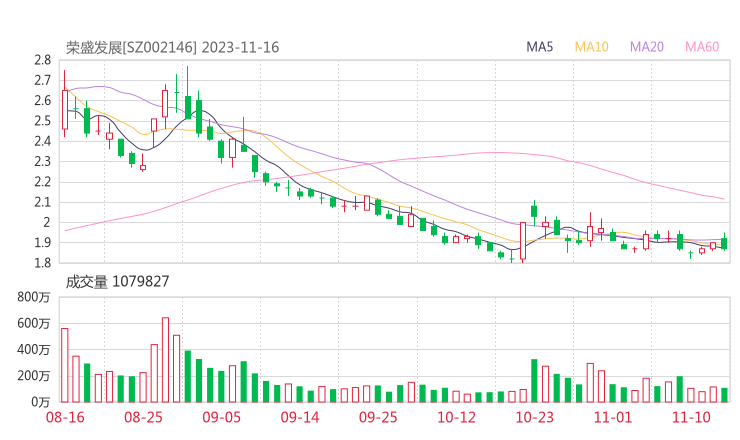Click the 2.5 price axis value
740x440 pixels.
tap(42, 121)
